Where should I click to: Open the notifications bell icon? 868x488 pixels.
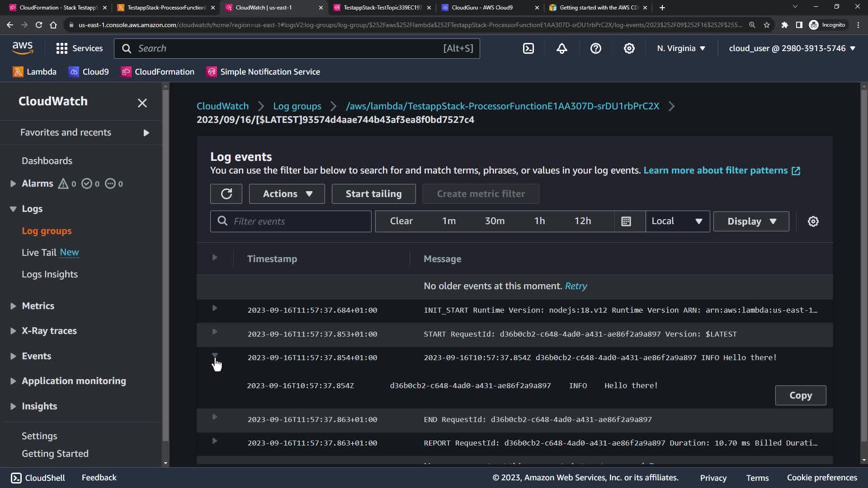[x=562, y=48]
